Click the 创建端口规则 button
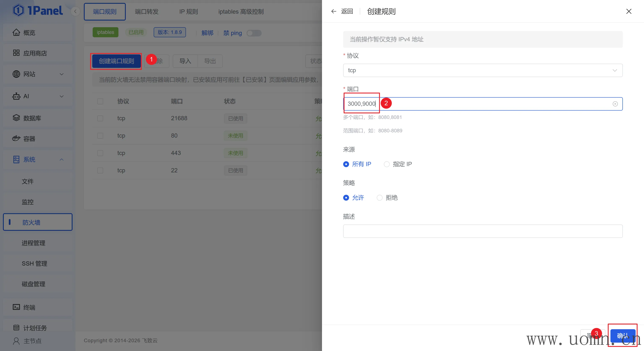This screenshot has height=351, width=644. click(x=116, y=61)
